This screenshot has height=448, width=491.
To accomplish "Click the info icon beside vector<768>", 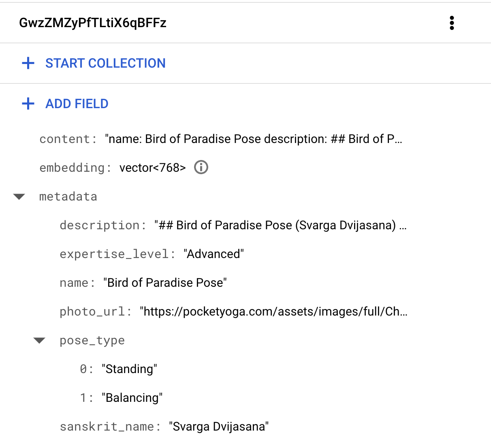I will tap(201, 167).
